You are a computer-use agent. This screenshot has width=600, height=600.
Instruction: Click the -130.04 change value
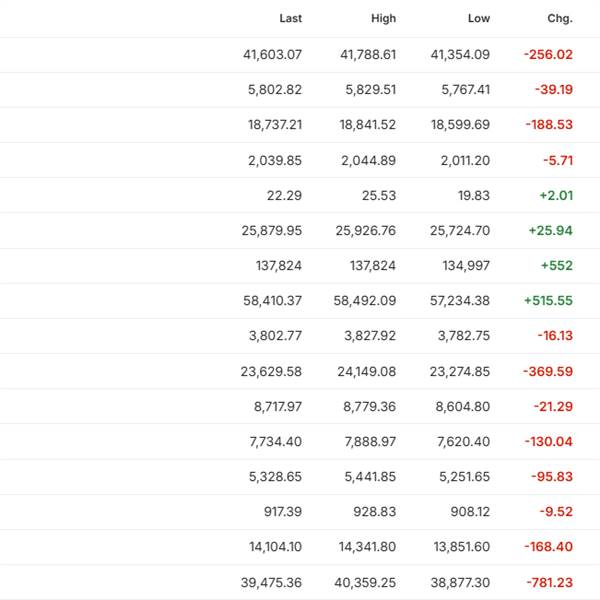click(x=548, y=442)
